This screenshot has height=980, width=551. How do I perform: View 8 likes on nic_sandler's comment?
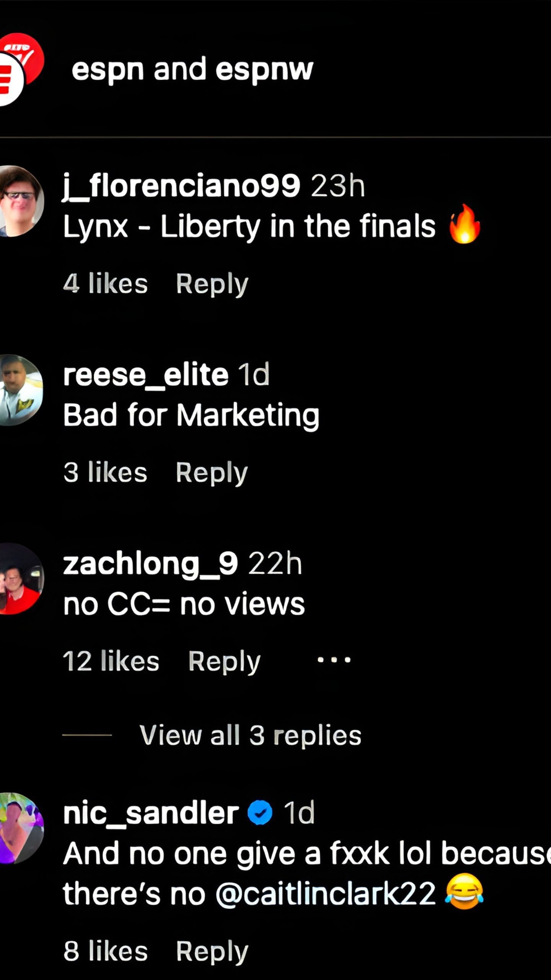pyautogui.click(x=106, y=951)
